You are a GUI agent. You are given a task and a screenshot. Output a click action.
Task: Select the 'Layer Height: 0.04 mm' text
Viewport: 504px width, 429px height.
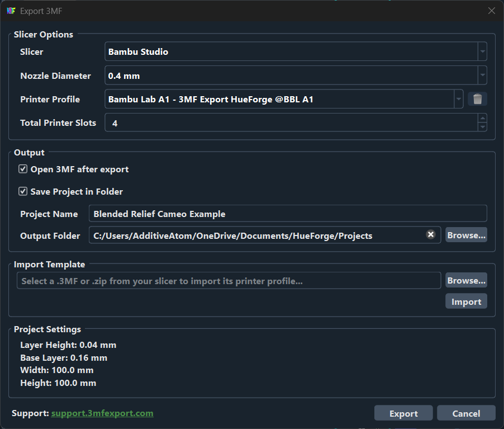pyautogui.click(x=68, y=345)
